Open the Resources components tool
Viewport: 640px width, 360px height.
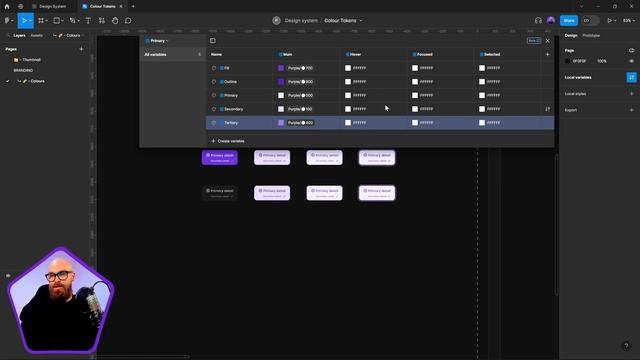pyautogui.click(x=102, y=20)
